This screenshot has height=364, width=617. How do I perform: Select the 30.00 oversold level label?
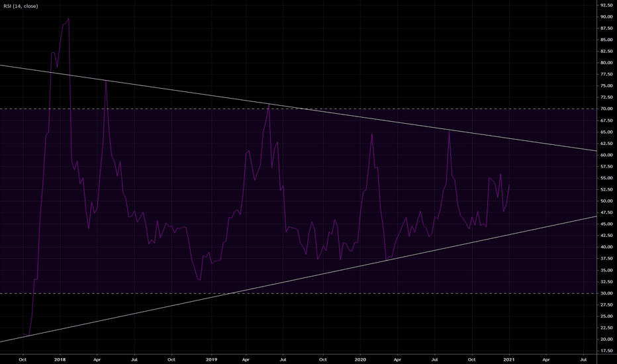click(606, 293)
